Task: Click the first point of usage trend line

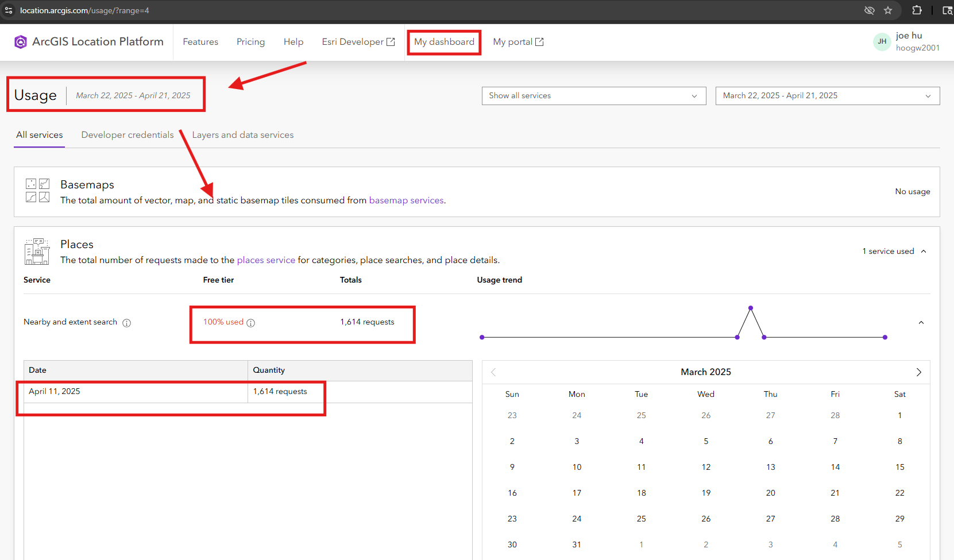Action: click(x=482, y=337)
